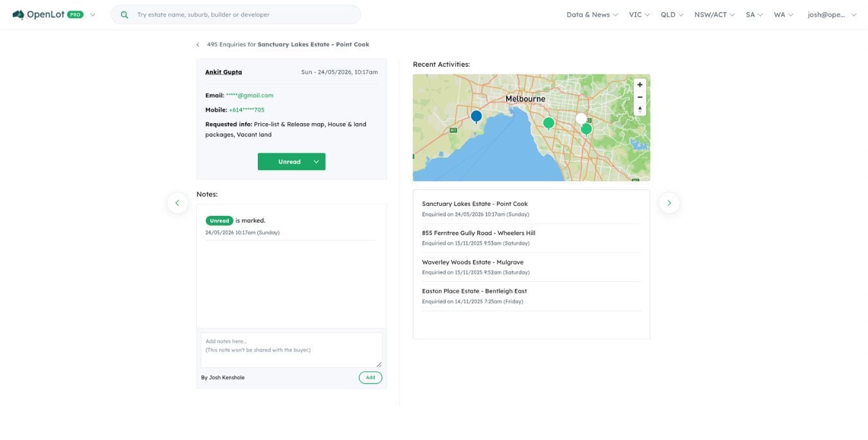This screenshot has height=440, width=868.
Task: Click 24/05/2026 10:17am (Sunday) note timestamp
Action: [x=242, y=233]
